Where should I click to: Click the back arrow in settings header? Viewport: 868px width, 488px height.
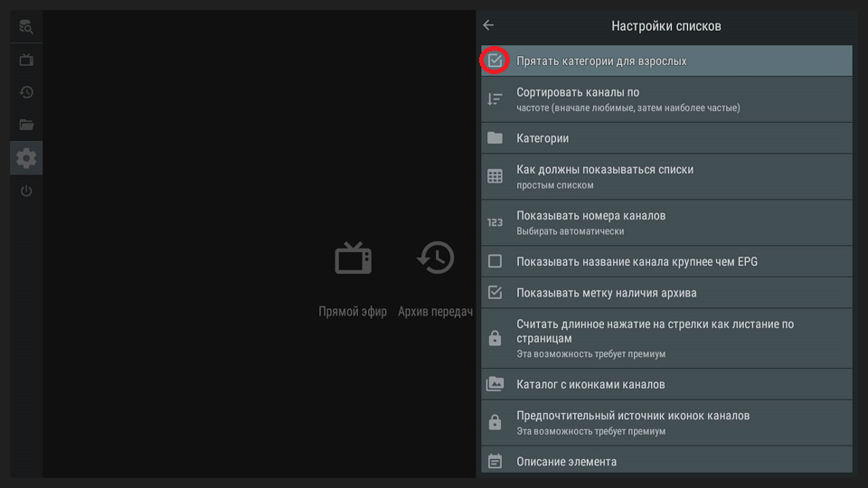point(489,25)
